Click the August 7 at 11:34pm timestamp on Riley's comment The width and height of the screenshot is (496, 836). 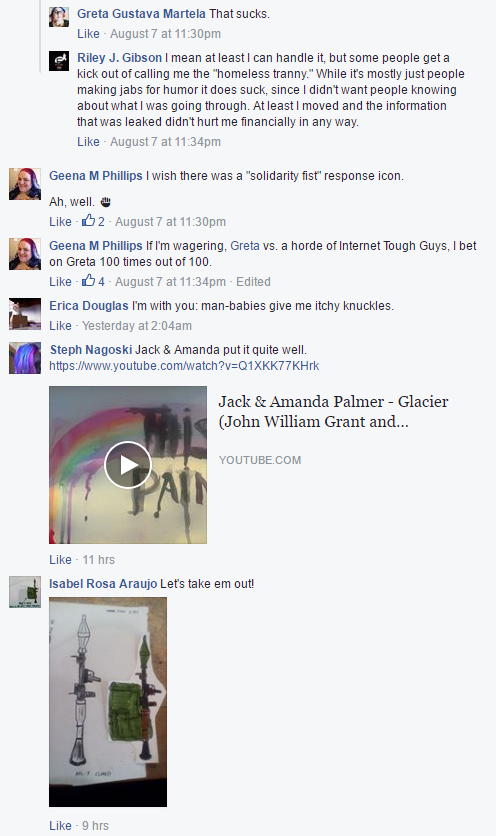tap(165, 142)
